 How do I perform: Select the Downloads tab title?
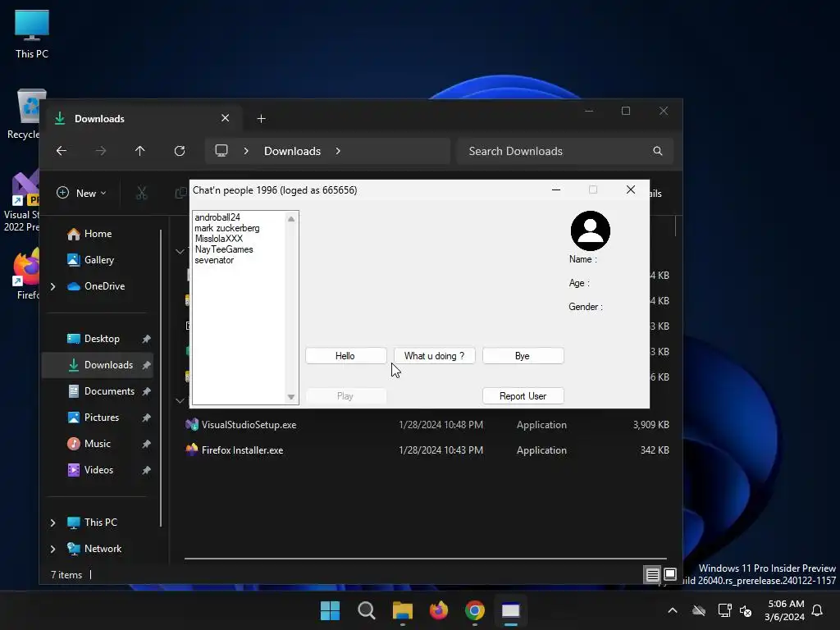(x=99, y=118)
